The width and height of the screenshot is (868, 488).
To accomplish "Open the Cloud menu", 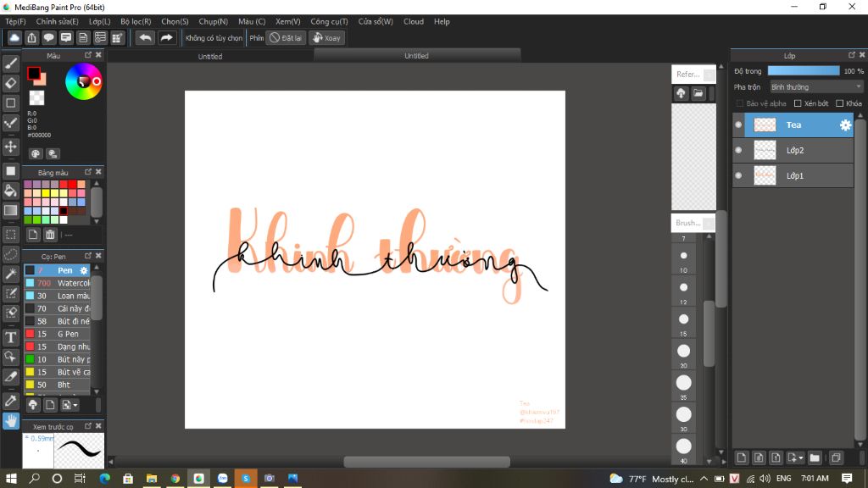I will (x=414, y=21).
